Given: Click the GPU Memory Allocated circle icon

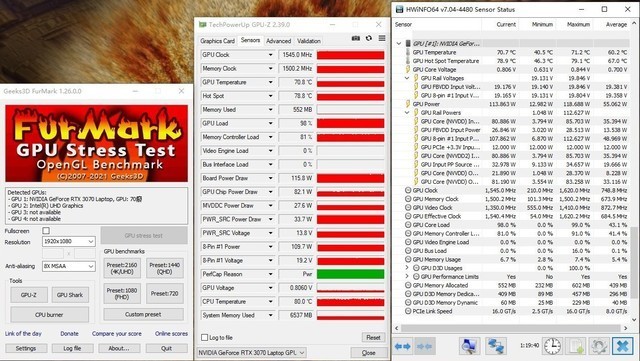Looking at the screenshot, I should click(x=408, y=285).
